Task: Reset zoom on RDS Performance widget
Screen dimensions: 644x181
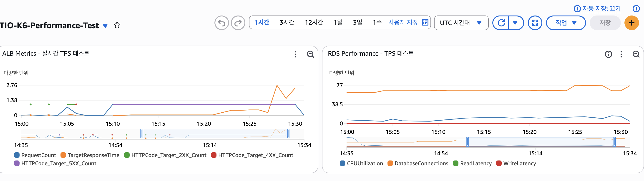Action: (x=636, y=54)
